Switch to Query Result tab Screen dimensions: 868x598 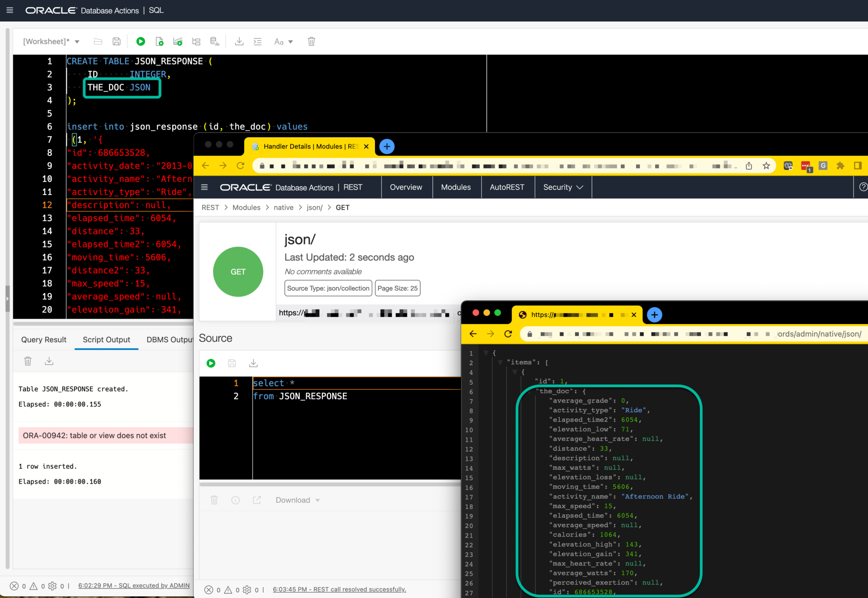44,340
